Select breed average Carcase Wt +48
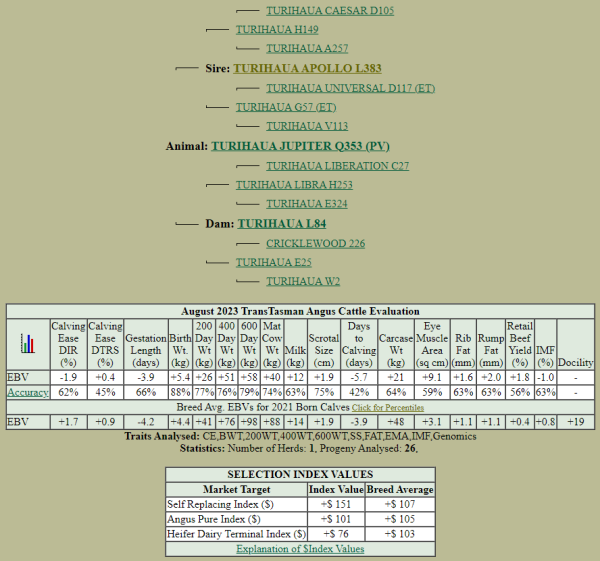This screenshot has height=561, width=600. click(396, 422)
